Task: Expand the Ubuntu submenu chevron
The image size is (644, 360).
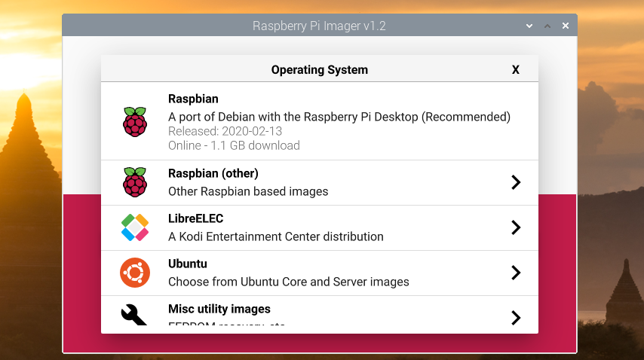Action: pos(516,272)
